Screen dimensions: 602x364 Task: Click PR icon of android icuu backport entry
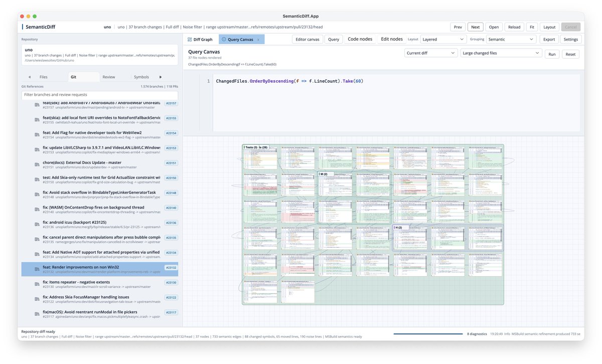tap(37, 224)
